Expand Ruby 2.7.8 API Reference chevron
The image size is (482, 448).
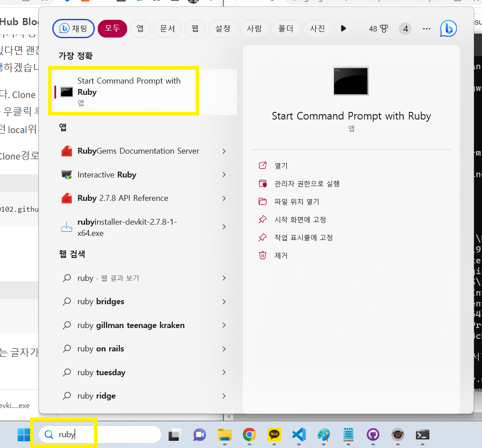coord(224,198)
